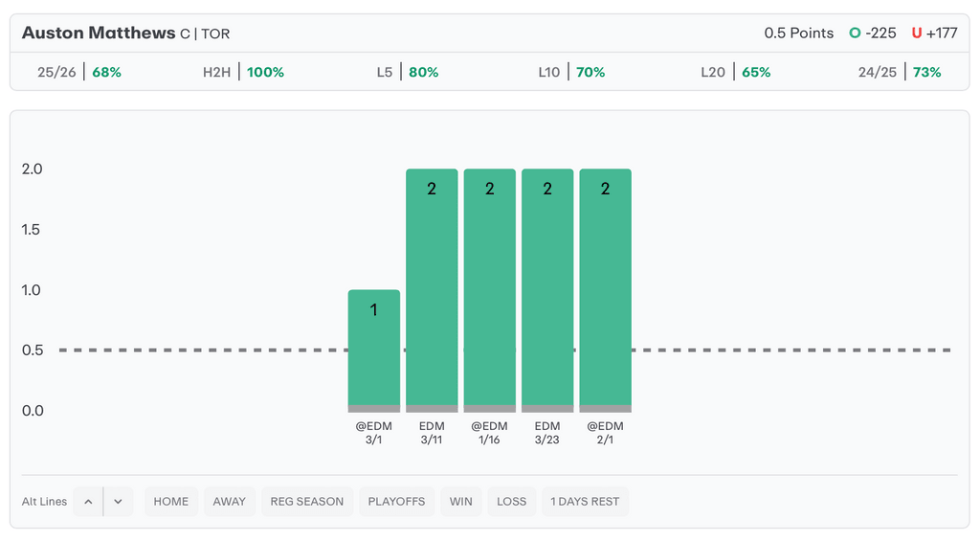The height and width of the screenshot is (542, 980).
Task: Decrease alt line with down chevron
Action: click(118, 502)
